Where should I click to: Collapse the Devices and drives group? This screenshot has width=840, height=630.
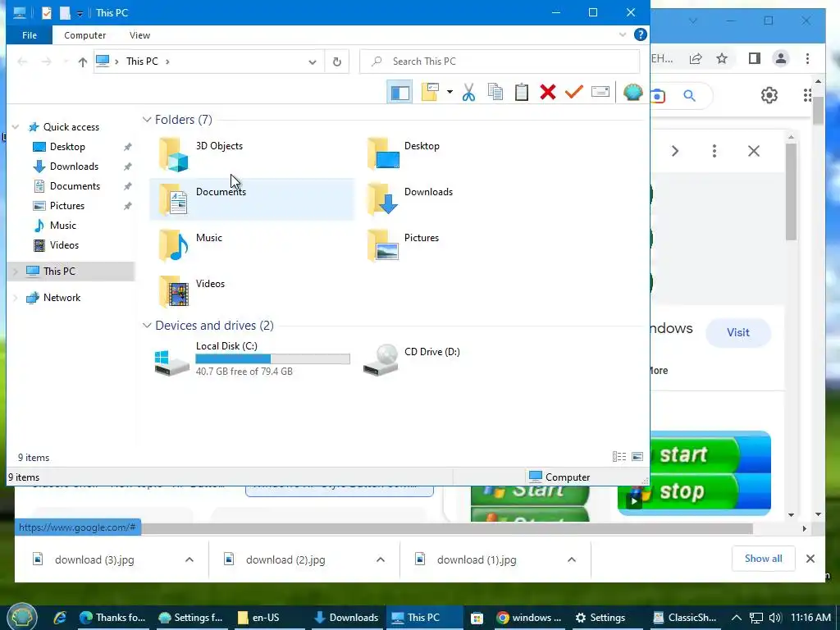coord(147,326)
